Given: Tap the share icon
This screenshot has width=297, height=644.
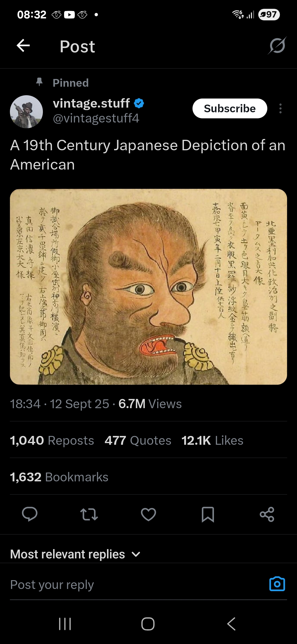Looking at the screenshot, I should pyautogui.click(x=267, y=514).
